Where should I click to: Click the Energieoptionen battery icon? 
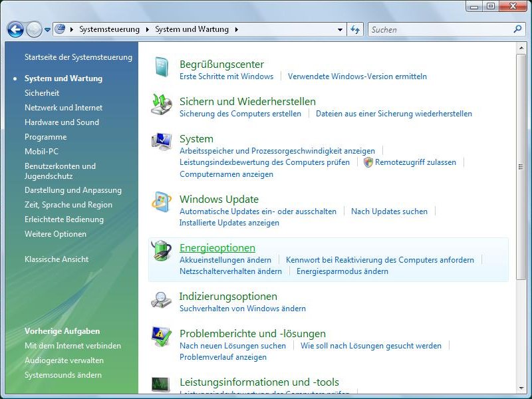[x=162, y=251]
